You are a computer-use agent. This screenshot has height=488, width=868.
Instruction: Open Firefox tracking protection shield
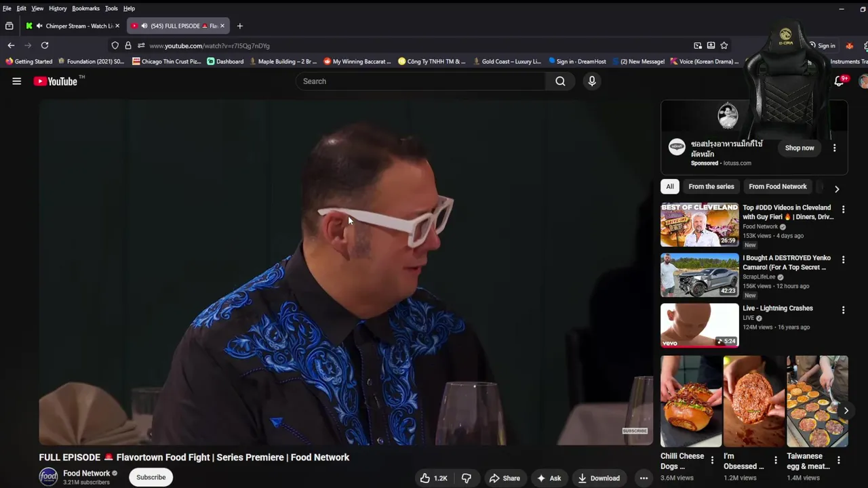tap(115, 45)
